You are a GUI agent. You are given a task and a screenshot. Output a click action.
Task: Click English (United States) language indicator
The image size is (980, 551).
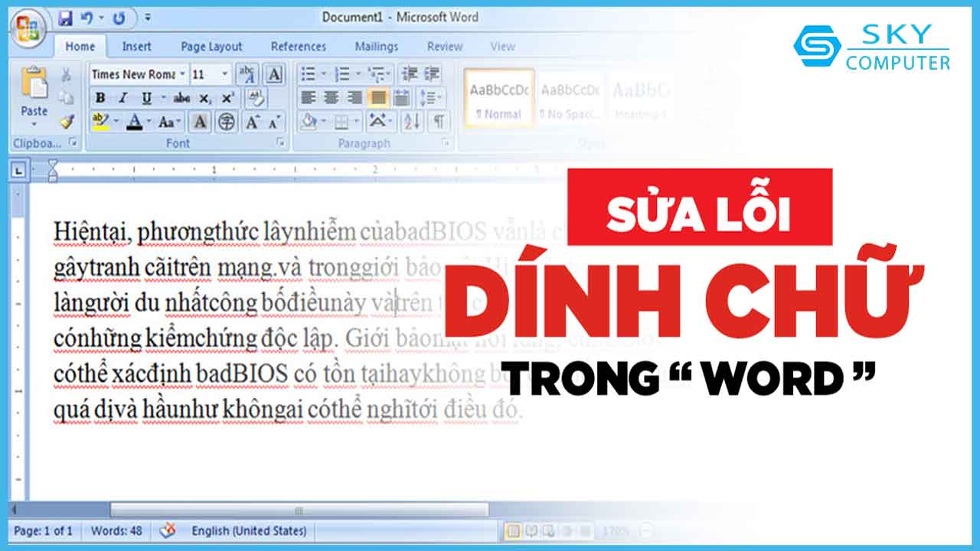pos(249,530)
